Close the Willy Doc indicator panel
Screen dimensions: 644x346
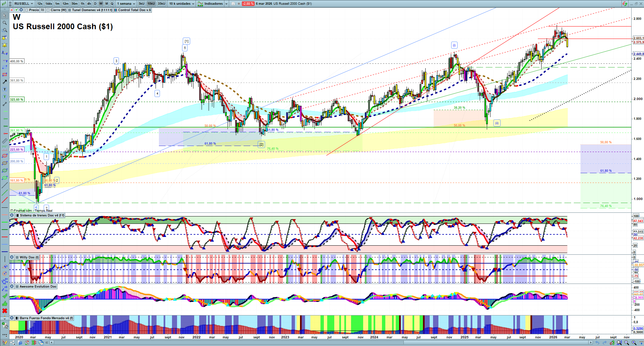tap(12, 257)
